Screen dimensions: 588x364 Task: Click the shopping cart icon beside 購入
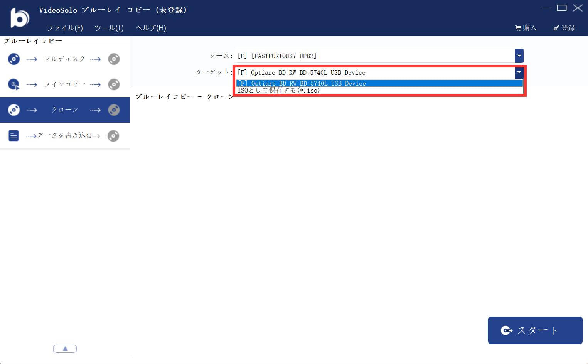[x=518, y=28]
